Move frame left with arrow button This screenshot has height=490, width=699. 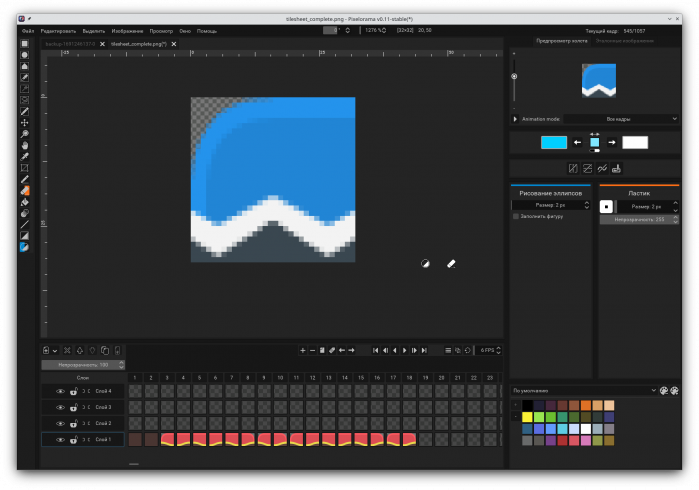tap(342, 350)
